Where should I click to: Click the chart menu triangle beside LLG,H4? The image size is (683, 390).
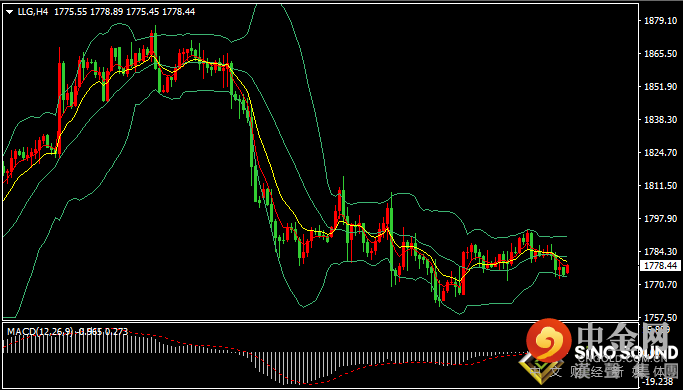10,12
